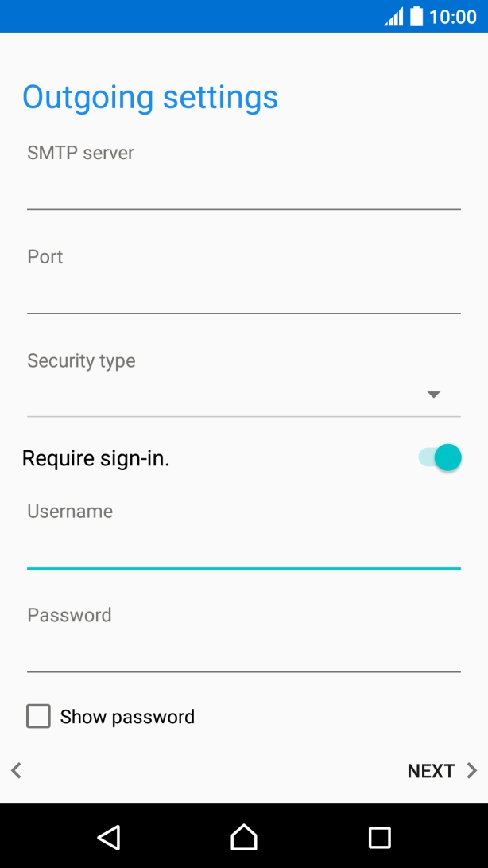
Task: Tap the forward chevron next to NEXT
Action: pyautogui.click(x=469, y=770)
